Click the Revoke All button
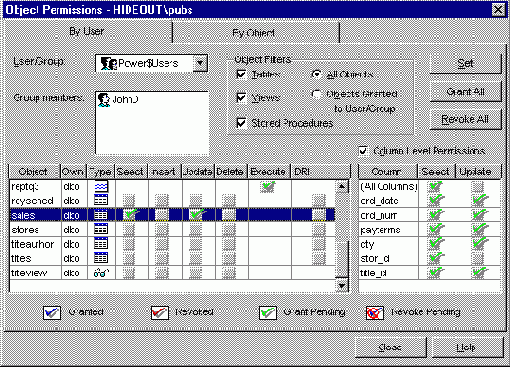 click(465, 119)
